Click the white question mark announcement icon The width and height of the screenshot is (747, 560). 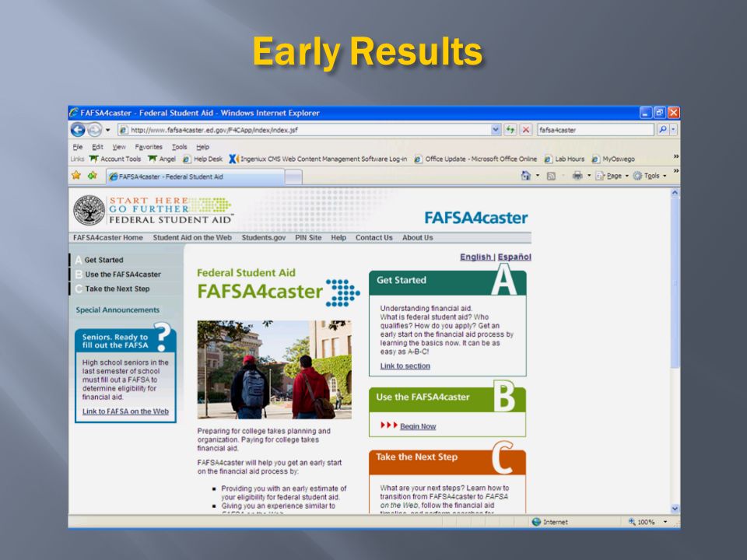[x=163, y=336]
